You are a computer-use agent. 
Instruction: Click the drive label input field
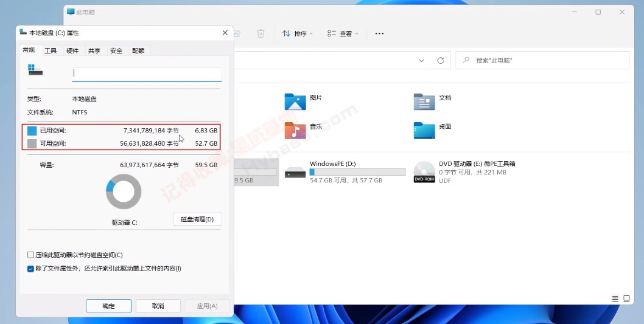tap(147, 74)
